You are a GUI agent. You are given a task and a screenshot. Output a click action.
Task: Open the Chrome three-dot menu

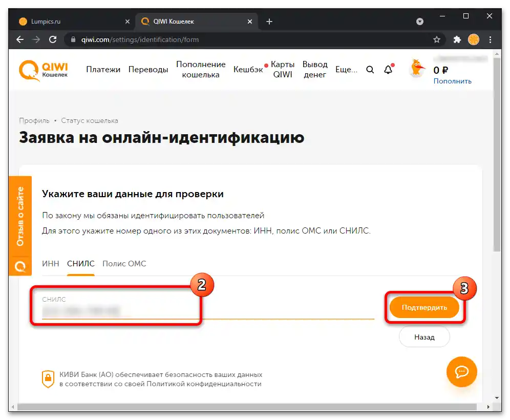coord(490,39)
